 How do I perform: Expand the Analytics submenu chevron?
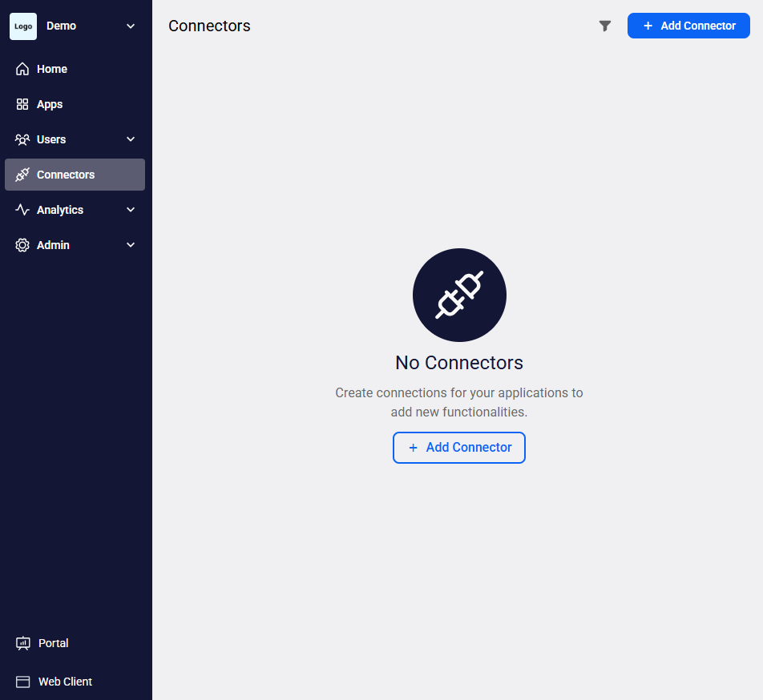point(131,210)
